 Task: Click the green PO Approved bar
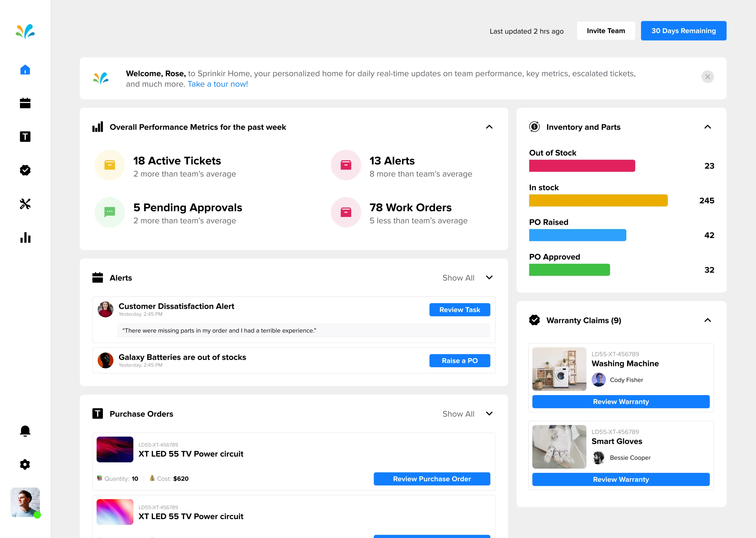click(569, 270)
